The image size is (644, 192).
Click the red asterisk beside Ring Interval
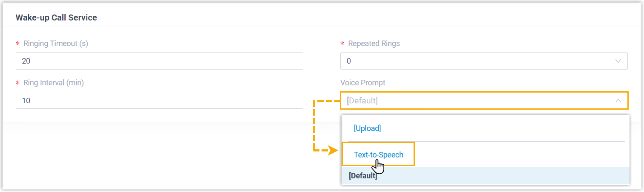[18, 83]
